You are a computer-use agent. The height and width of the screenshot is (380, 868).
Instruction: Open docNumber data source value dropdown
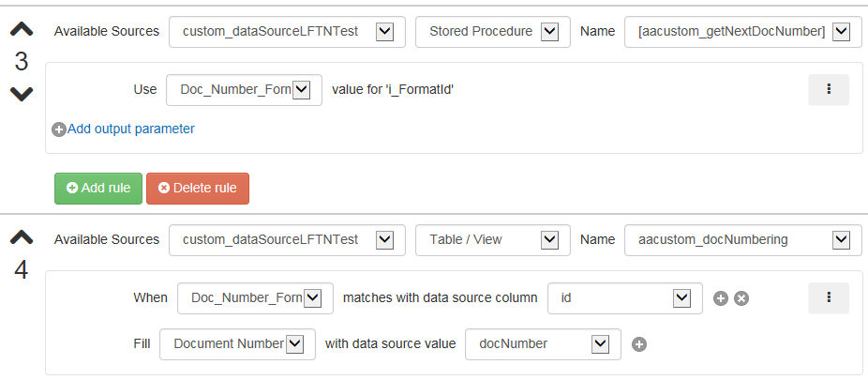click(543, 344)
